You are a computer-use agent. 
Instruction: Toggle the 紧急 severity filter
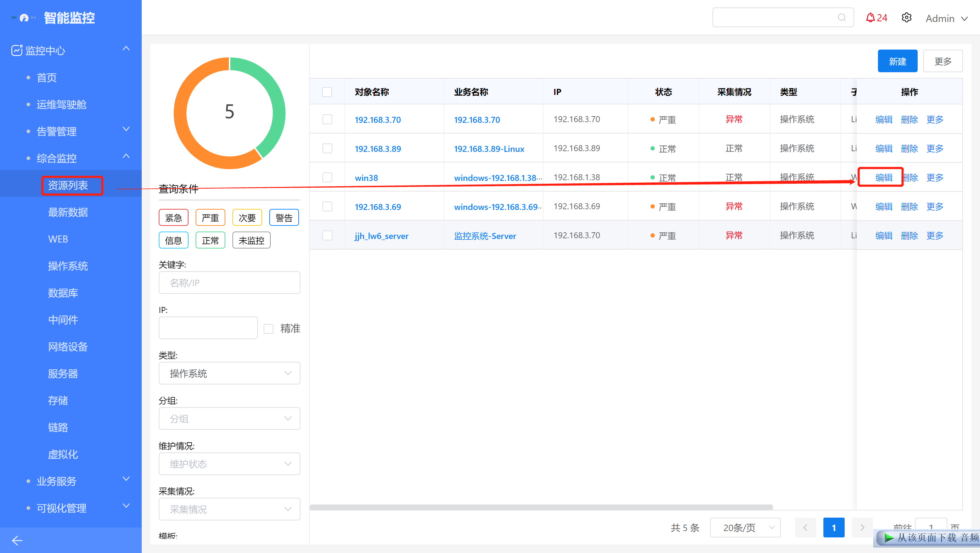(174, 218)
